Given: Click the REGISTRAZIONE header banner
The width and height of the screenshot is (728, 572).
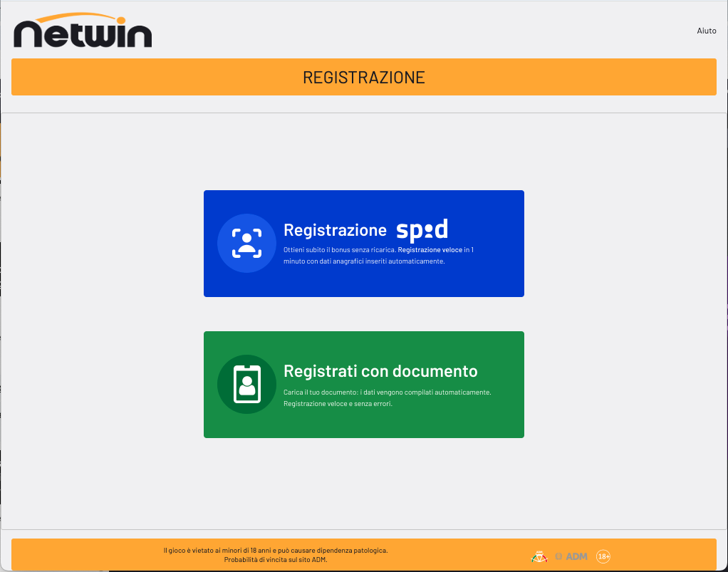Looking at the screenshot, I should pyautogui.click(x=364, y=77).
